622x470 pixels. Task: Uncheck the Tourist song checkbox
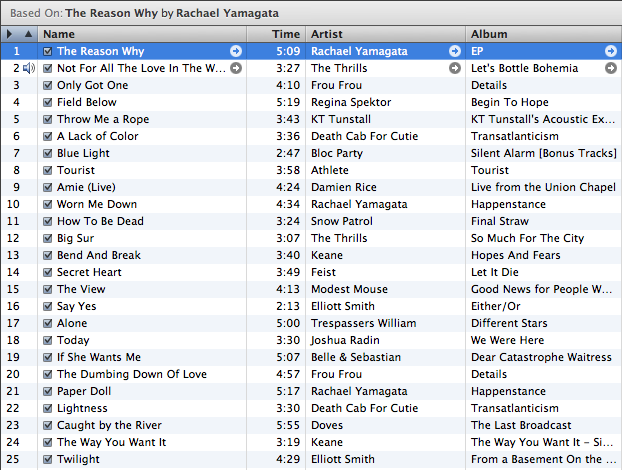tap(48, 171)
